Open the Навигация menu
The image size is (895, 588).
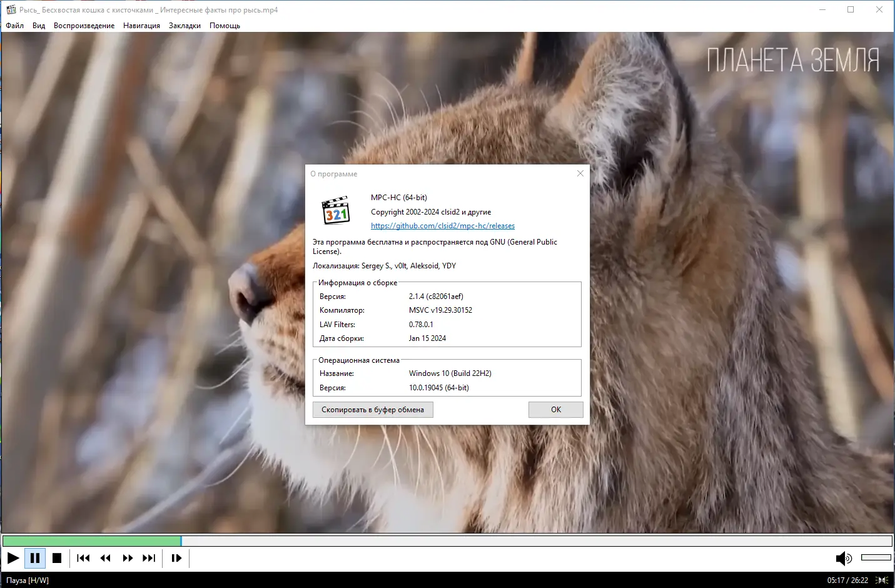coord(141,26)
